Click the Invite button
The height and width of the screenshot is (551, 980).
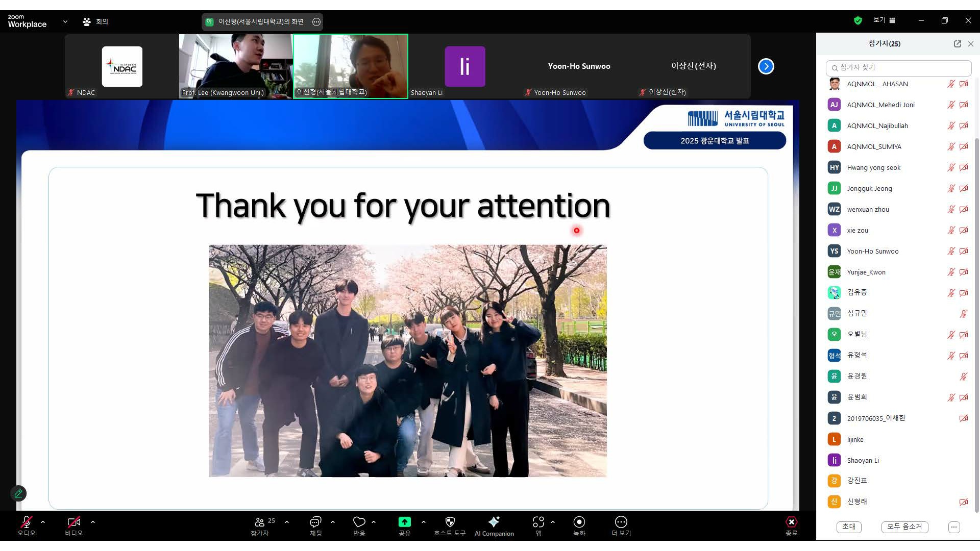point(849,527)
